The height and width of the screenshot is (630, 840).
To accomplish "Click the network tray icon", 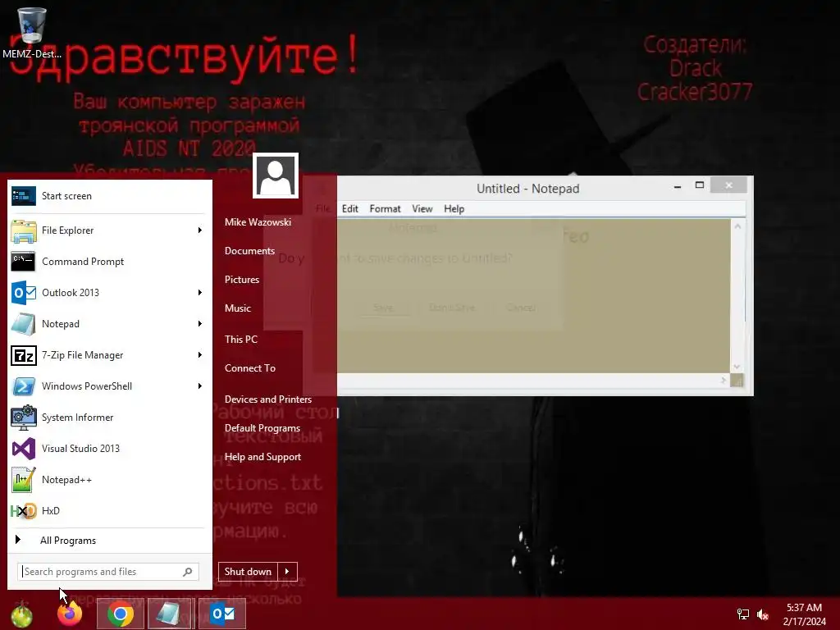I will pos(743,614).
